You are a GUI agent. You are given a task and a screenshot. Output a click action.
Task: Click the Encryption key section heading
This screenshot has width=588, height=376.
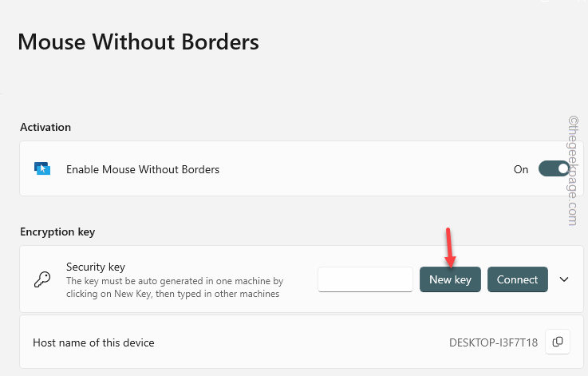coord(57,232)
